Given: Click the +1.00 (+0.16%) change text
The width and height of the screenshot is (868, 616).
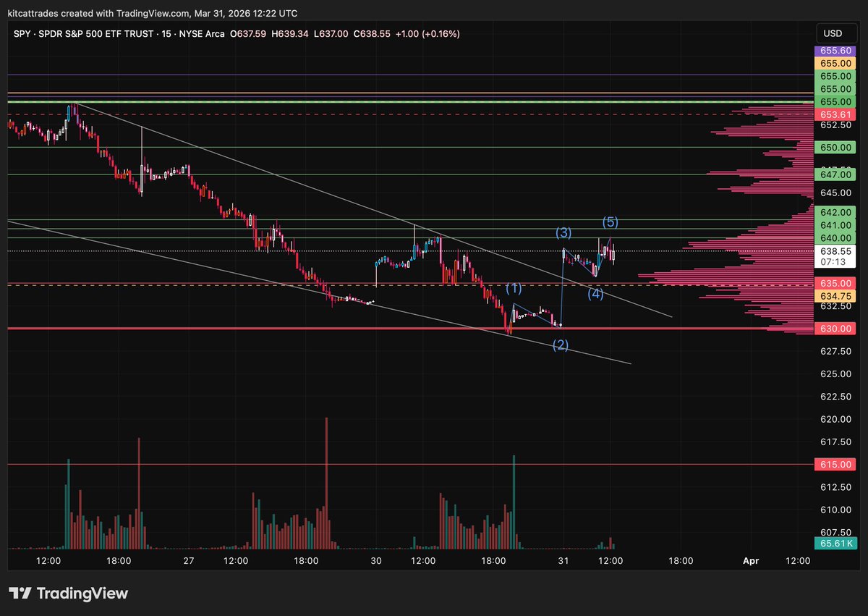Looking at the screenshot, I should point(426,34).
